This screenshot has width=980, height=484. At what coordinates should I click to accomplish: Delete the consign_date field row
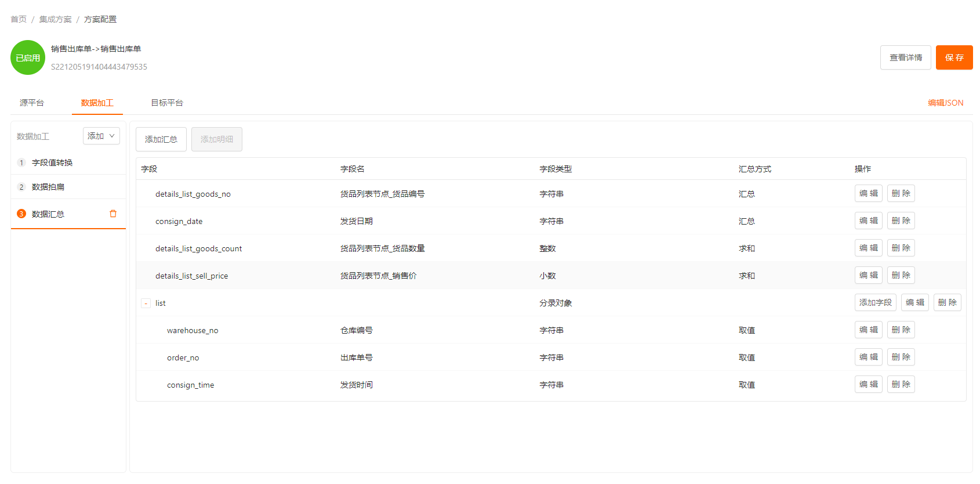pos(901,221)
